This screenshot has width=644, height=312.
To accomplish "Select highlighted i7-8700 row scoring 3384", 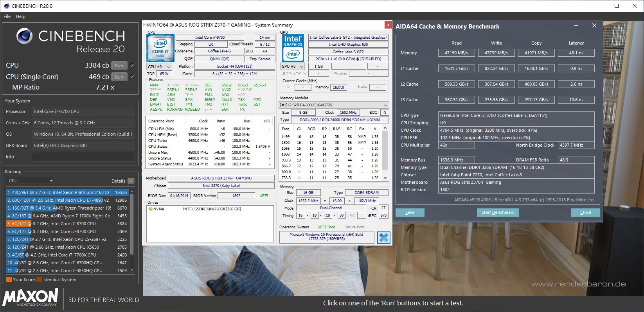I will click(x=67, y=224).
